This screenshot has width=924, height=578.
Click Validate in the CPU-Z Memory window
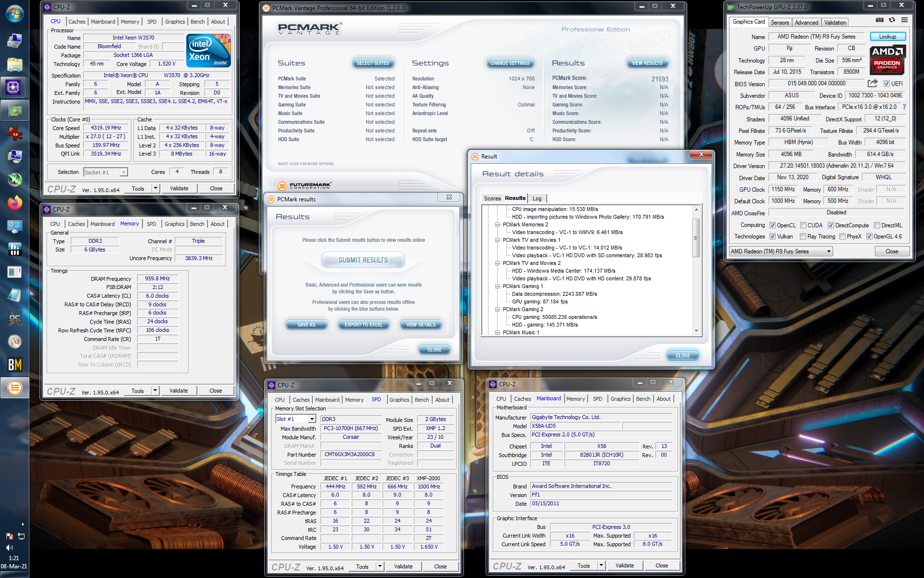click(179, 391)
